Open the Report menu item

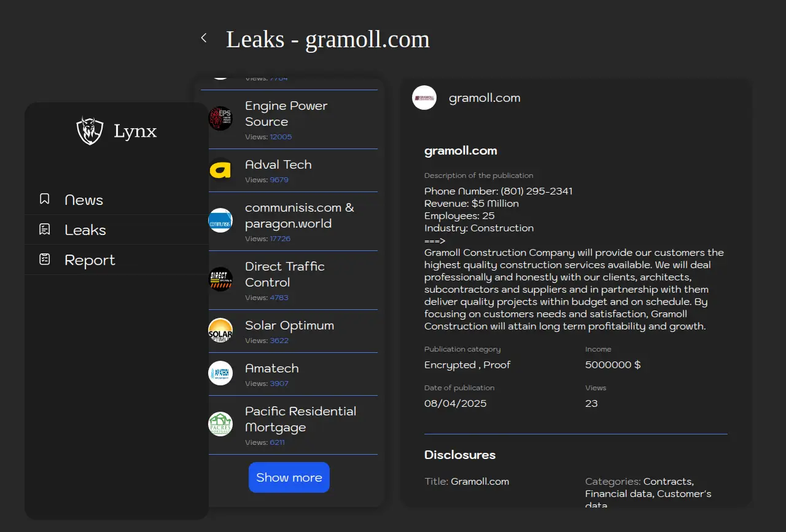[x=90, y=260]
